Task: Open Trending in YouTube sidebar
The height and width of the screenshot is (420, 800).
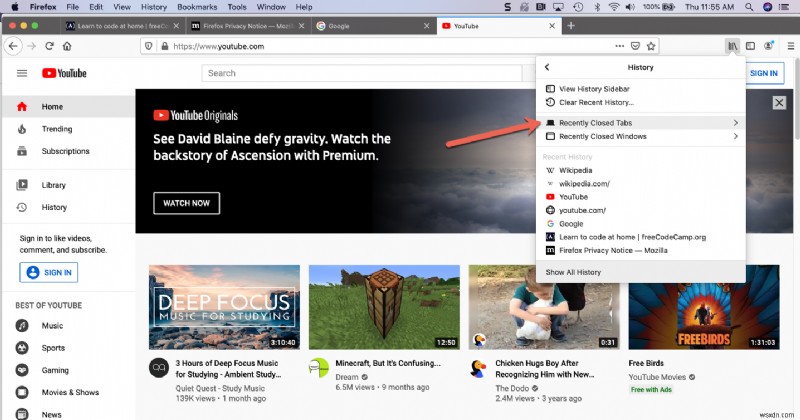Action: point(69,129)
